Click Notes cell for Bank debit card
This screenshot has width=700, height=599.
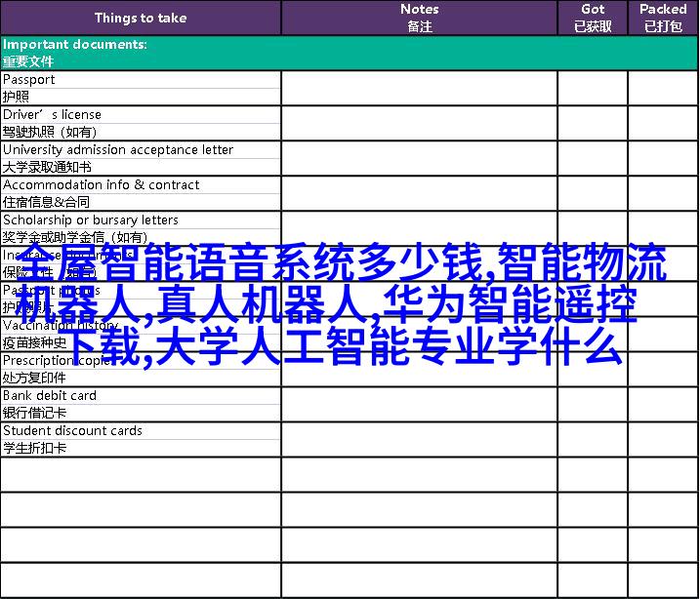(x=419, y=405)
